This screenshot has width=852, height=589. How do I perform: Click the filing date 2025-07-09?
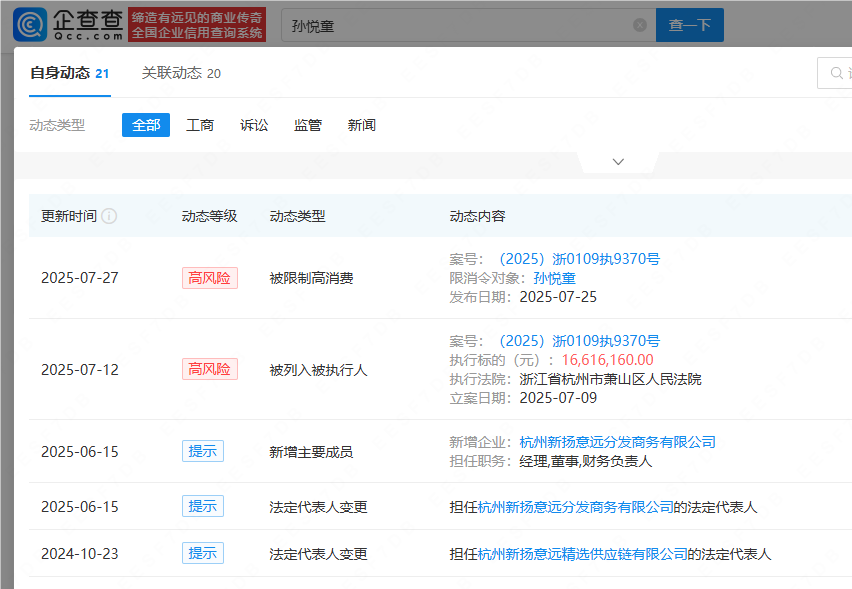point(558,398)
